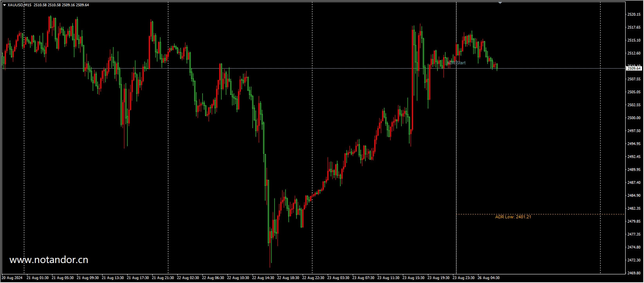Screen dimensions: 644x283
Task: Click the 23 Aug 23:30 time label
Action: (464, 278)
